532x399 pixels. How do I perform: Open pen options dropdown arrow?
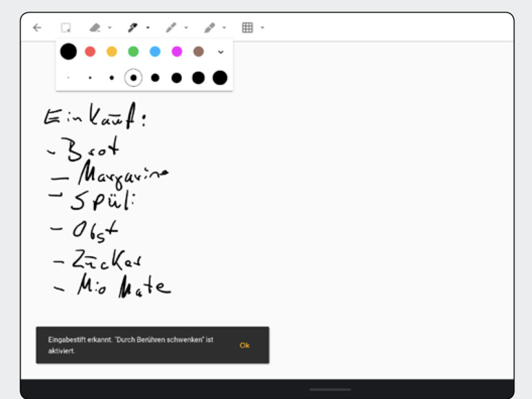(148, 28)
